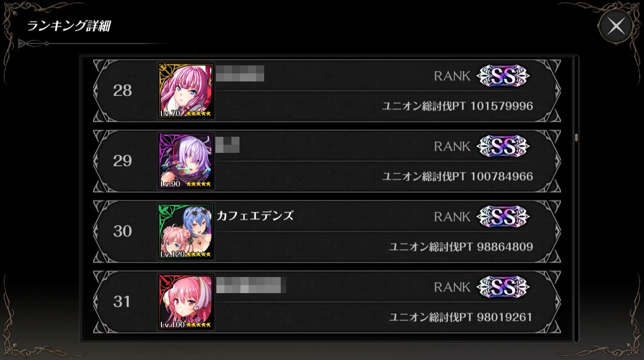This screenshot has width=644, height=360.
Task: Open the カフェエデンズ union avatar
Action: click(x=186, y=232)
